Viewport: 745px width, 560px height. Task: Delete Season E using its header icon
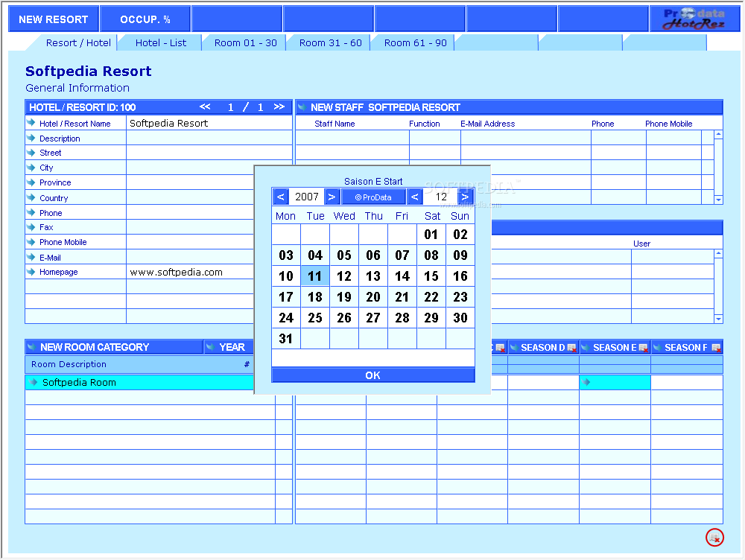[x=644, y=348]
